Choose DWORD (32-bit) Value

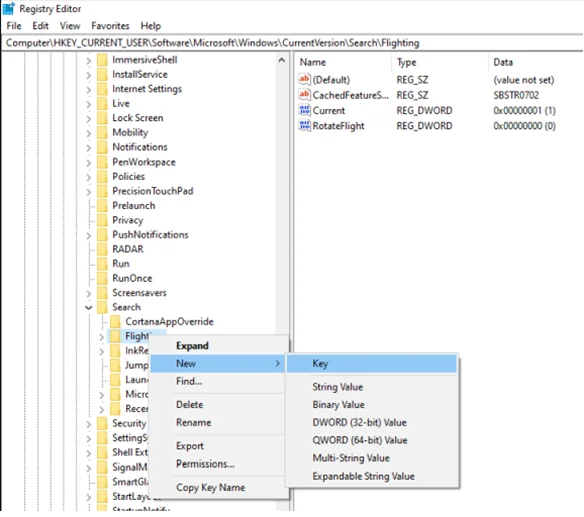[372, 422]
